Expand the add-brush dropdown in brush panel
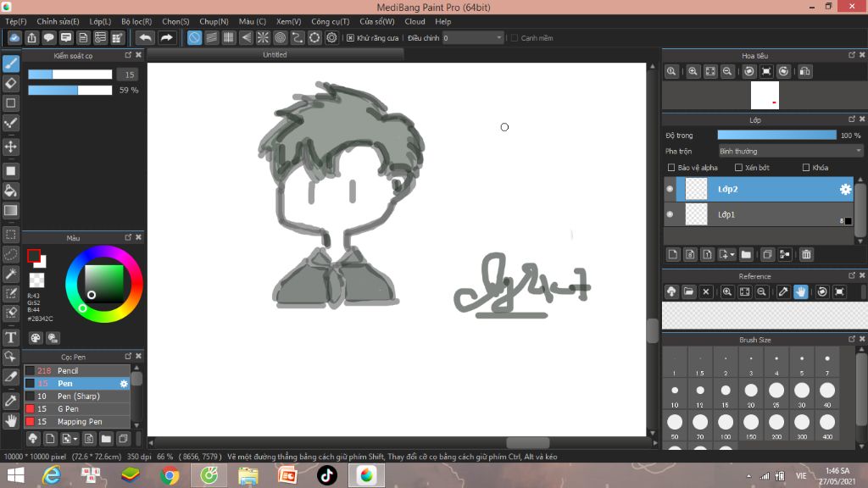 pyautogui.click(x=75, y=440)
